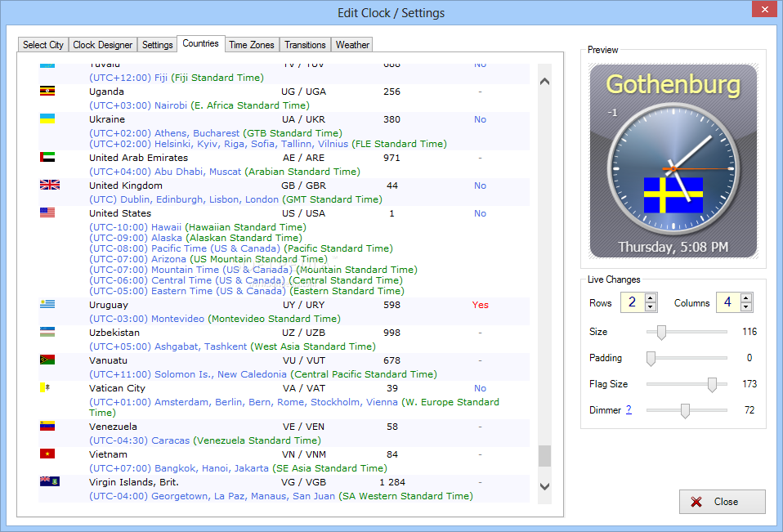Click the Eastern Time UTC-05:00 time zone
The image size is (783, 532).
point(247,290)
